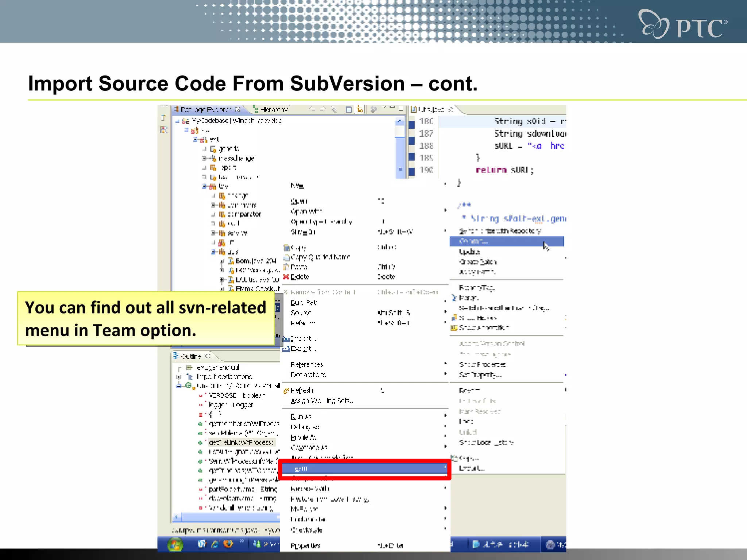Click the return sURL; line in the editor
This screenshot has height=560, width=747.
[505, 170]
